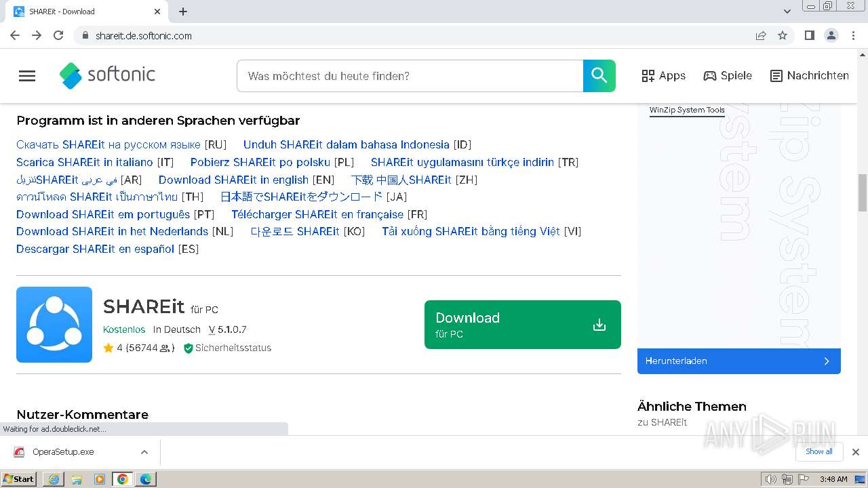Select the SHAREit - Download tab
The width and height of the screenshot is (868, 488).
(x=87, y=12)
